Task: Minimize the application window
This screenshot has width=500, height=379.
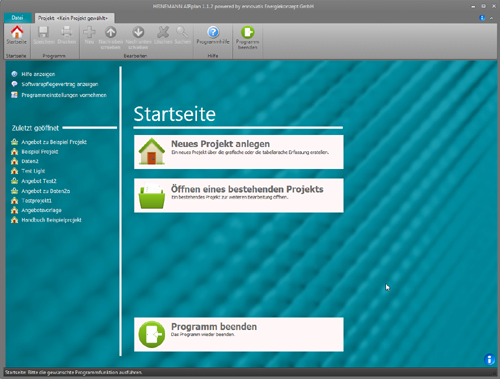Action: [473, 6]
